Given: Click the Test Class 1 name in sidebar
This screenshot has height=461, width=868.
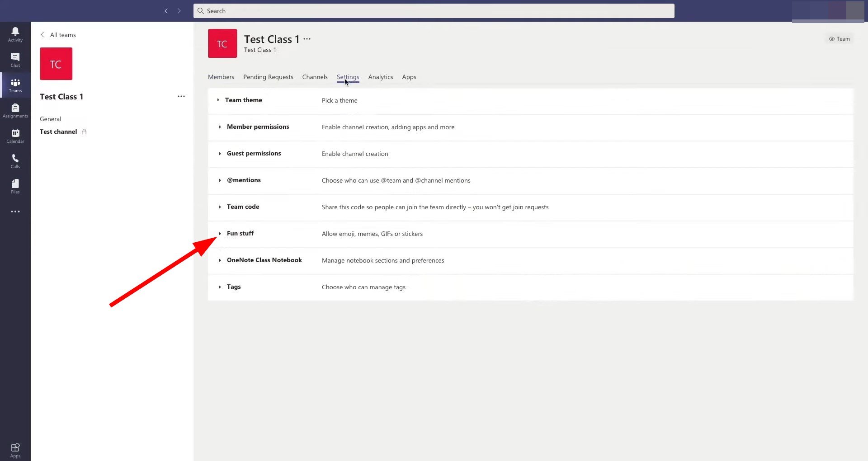Looking at the screenshot, I should (x=61, y=97).
